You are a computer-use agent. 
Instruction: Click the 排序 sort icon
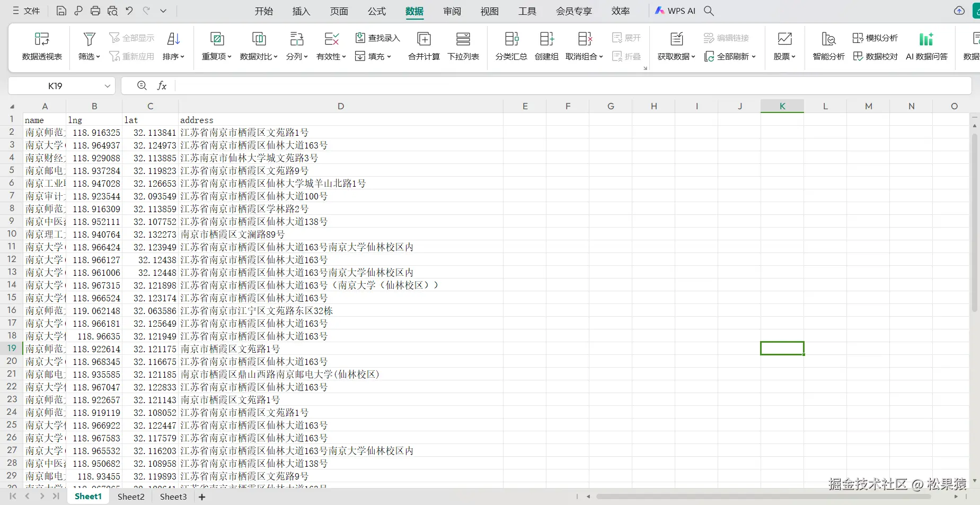173,39
